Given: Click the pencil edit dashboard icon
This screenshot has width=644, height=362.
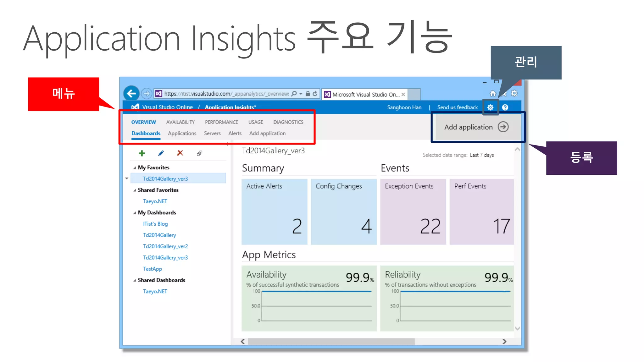Looking at the screenshot, I should point(161,153).
